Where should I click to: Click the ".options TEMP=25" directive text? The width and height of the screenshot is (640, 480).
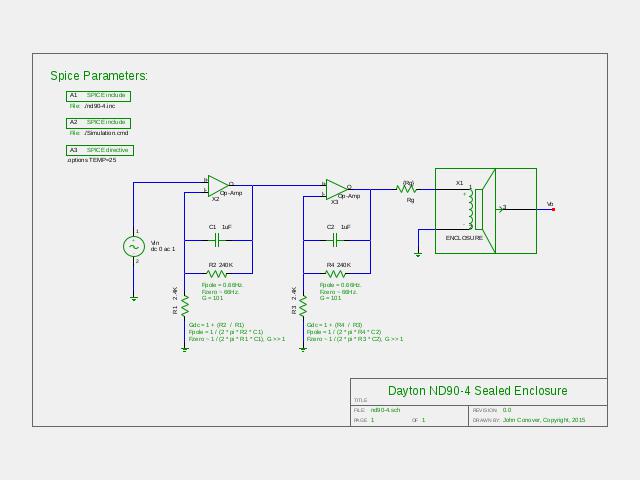tap(92, 160)
